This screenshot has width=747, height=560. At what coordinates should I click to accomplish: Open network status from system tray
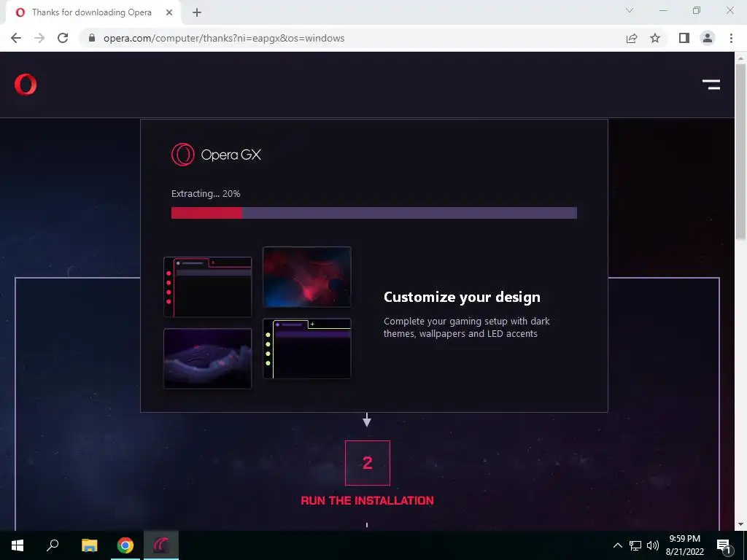pos(635,545)
